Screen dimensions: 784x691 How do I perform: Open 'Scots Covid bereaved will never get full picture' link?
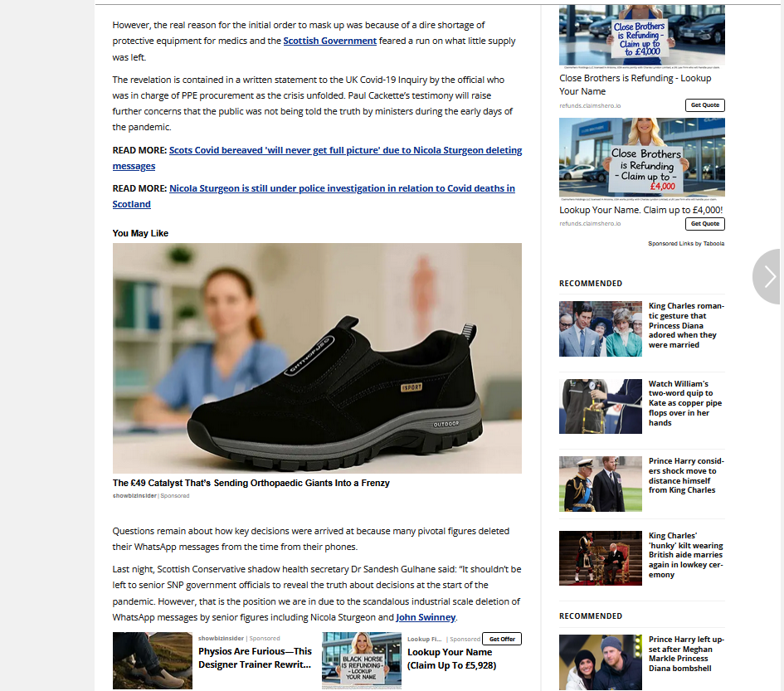point(317,158)
